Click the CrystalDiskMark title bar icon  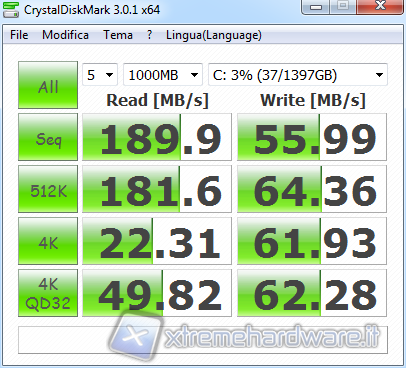pyautogui.click(x=11, y=9)
